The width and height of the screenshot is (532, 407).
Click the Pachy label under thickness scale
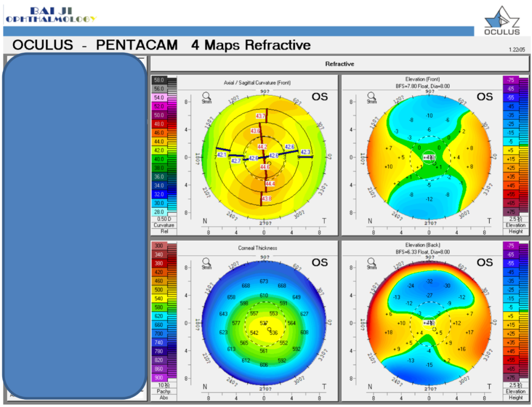(x=164, y=391)
